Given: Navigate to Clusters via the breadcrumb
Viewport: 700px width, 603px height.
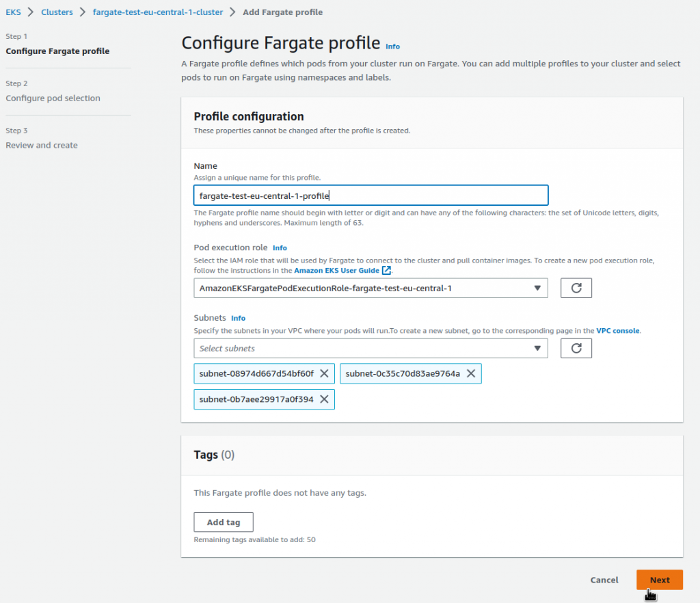Looking at the screenshot, I should (57, 12).
